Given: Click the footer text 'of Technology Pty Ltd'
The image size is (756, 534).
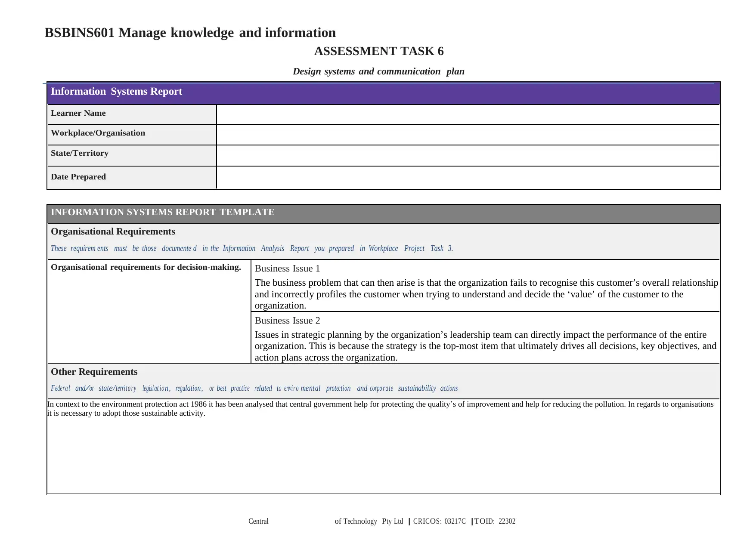Looking at the screenshot, I should [369, 522].
